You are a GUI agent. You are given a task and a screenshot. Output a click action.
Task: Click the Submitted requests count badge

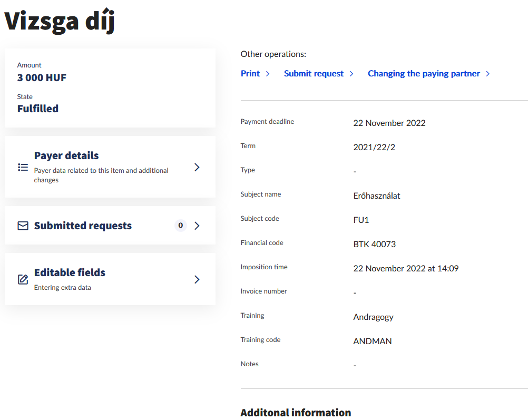(180, 226)
